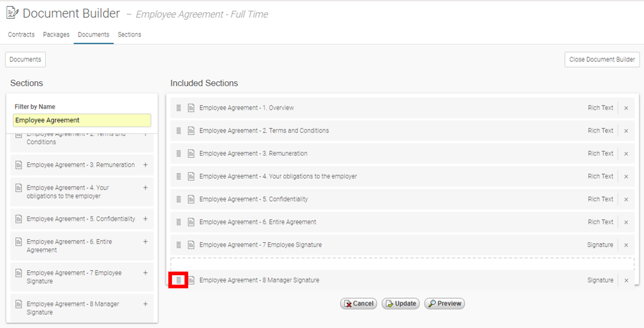Open the document Preview

pos(444,303)
